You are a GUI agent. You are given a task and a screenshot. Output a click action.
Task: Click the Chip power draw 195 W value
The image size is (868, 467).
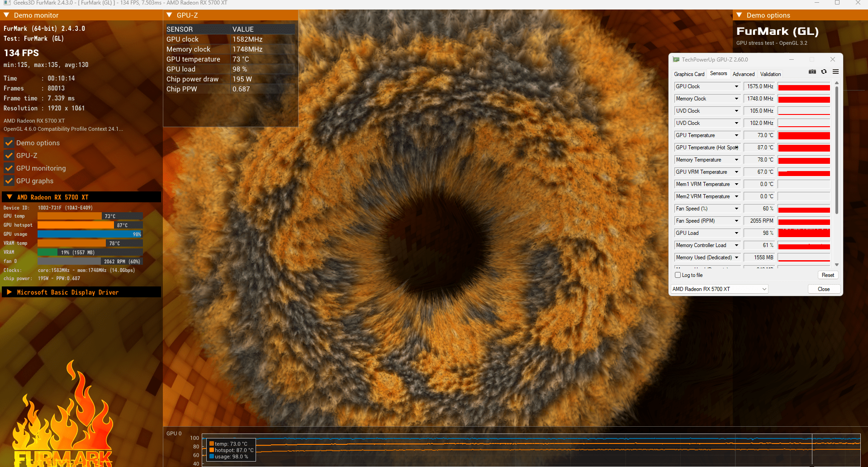[242, 79]
